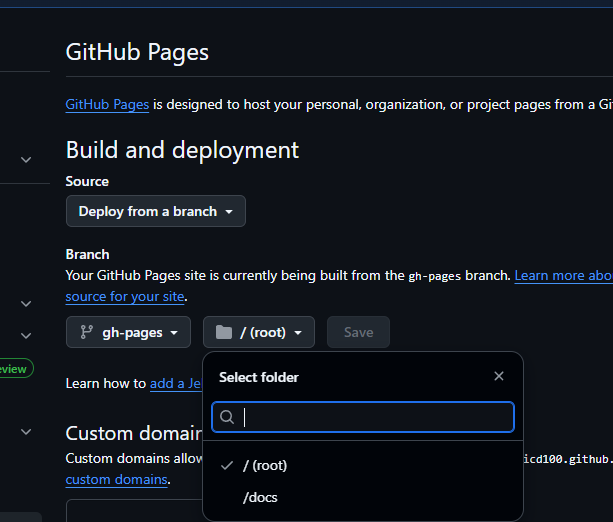The height and width of the screenshot is (522, 613).
Task: Click the search magnifier icon in folder filter
Action: pyautogui.click(x=227, y=417)
